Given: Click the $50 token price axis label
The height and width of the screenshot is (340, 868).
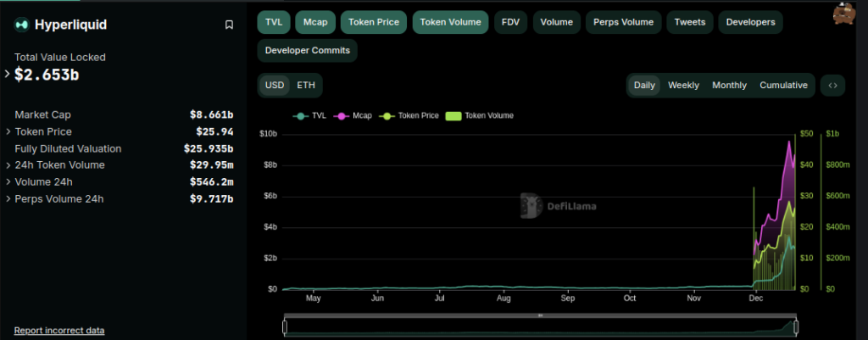Looking at the screenshot, I should coord(807,134).
